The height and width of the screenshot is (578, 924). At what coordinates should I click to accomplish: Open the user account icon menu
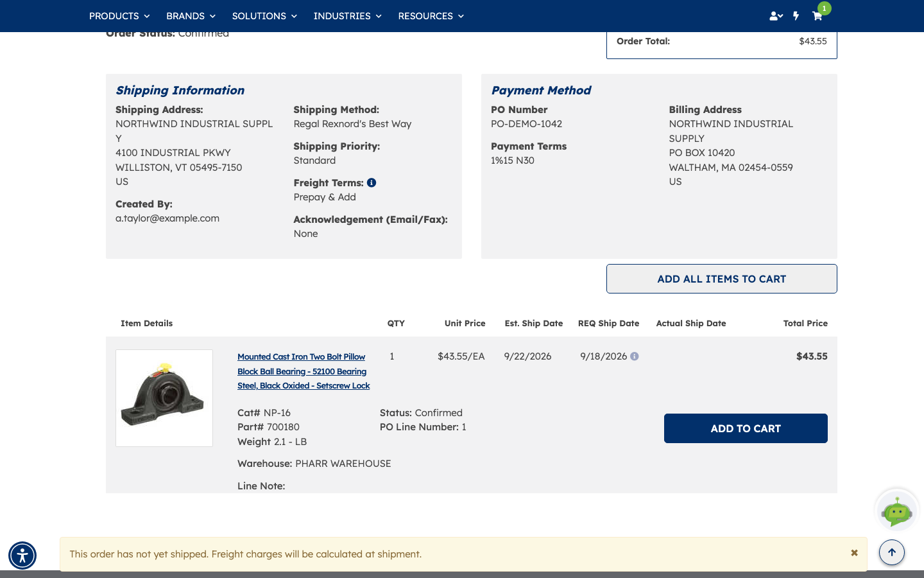coord(776,16)
